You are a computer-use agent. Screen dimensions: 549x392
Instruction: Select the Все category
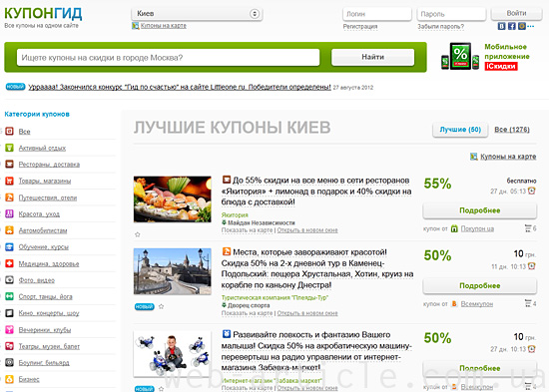pos(25,132)
